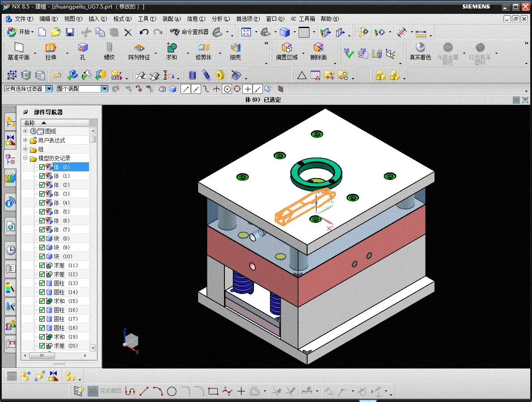The image size is (532, 402).
Task: Open the 开始 dropdown menu
Action: click(x=21, y=32)
